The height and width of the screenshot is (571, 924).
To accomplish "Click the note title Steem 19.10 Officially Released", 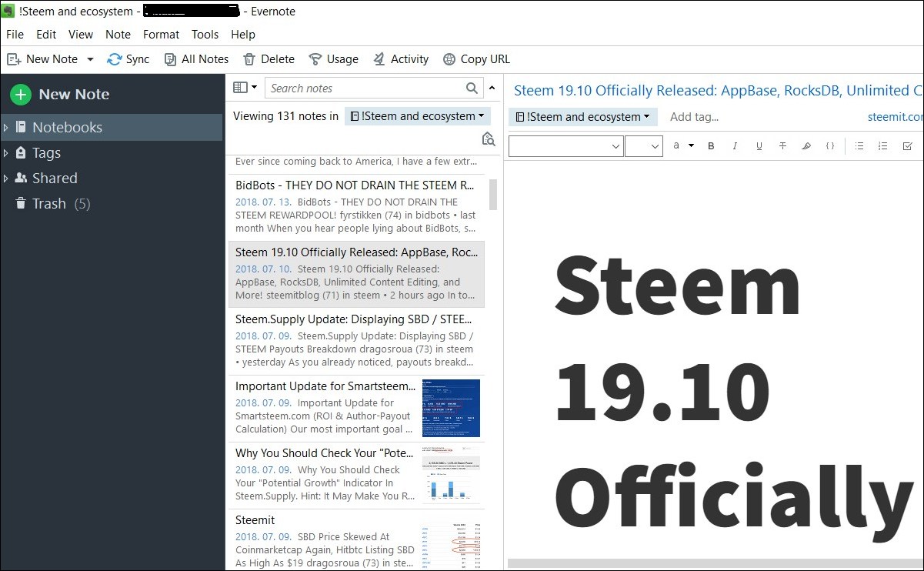I will (718, 91).
